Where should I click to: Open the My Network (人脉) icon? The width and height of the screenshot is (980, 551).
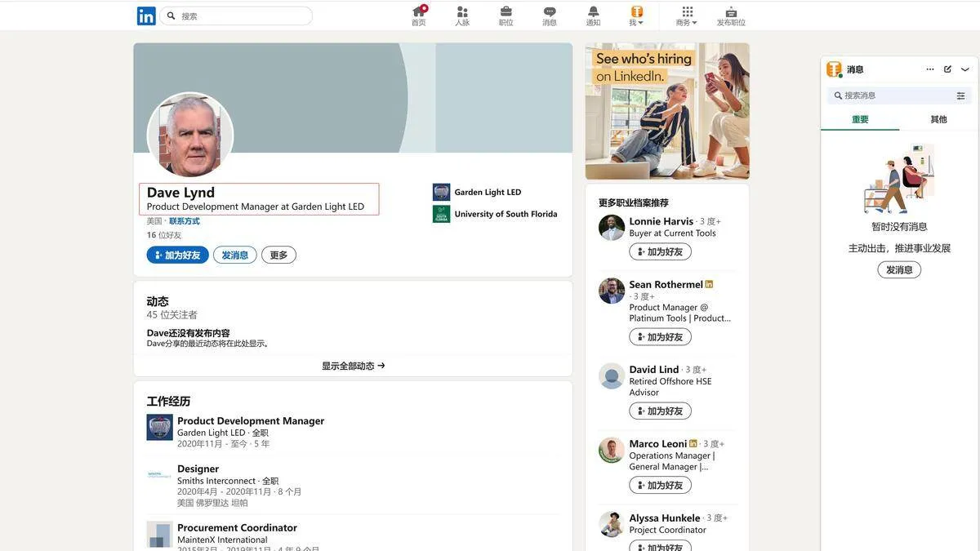(462, 16)
